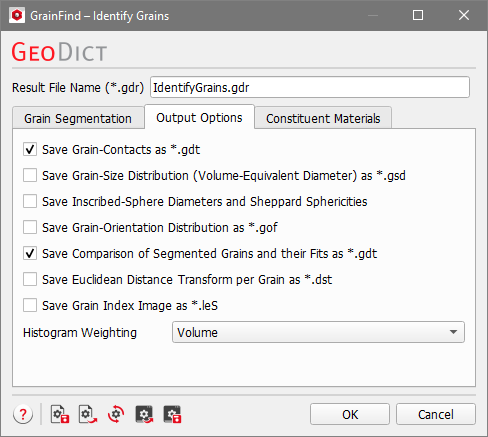Enable Save Inscribed-Sphere Diameters and Sheppard Sphericities
This screenshot has height=437, width=488.
[30, 201]
